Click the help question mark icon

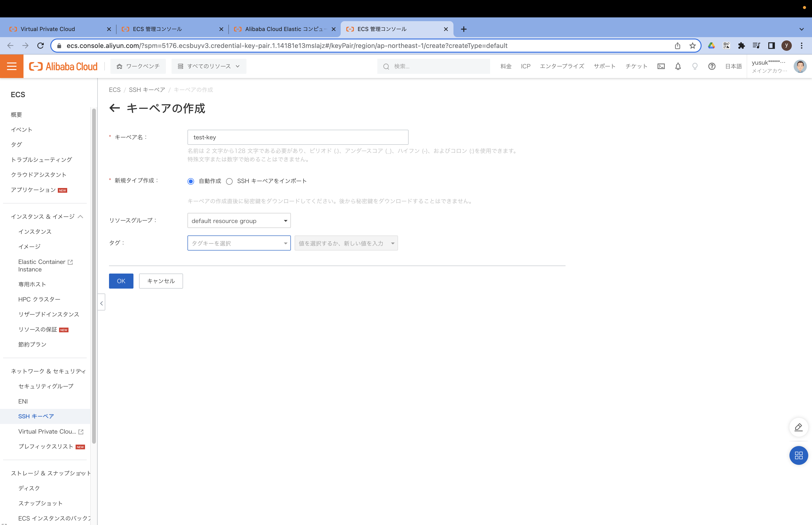(x=712, y=66)
